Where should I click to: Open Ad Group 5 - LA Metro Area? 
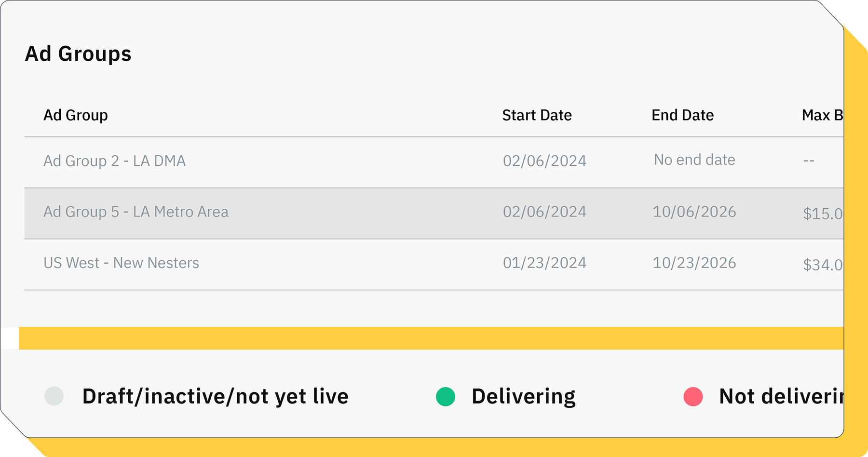click(x=136, y=212)
